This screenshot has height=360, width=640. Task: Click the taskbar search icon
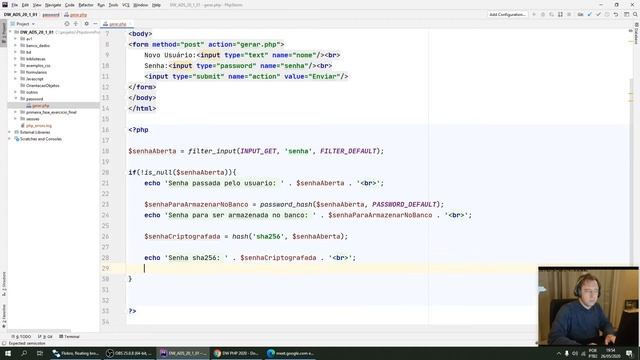[24, 353]
